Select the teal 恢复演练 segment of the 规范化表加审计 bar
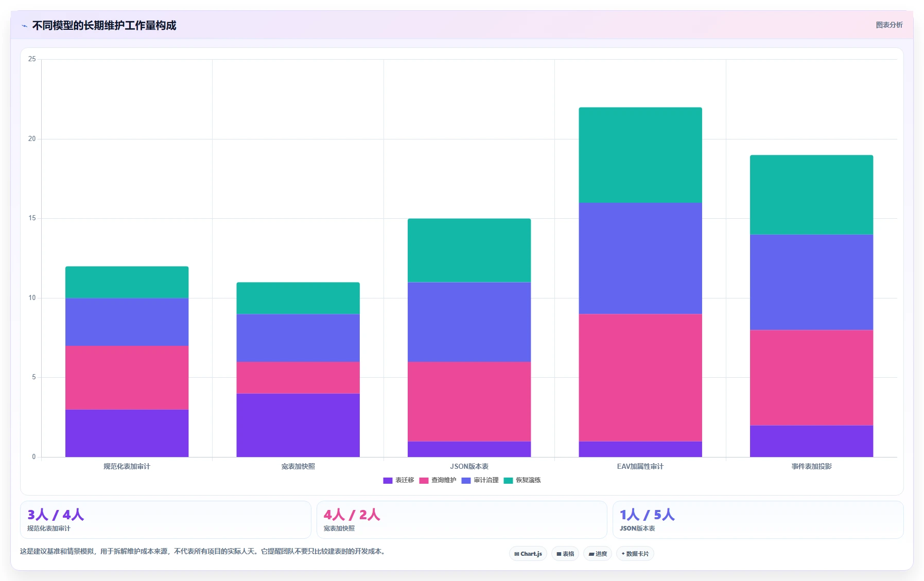 pyautogui.click(x=127, y=283)
